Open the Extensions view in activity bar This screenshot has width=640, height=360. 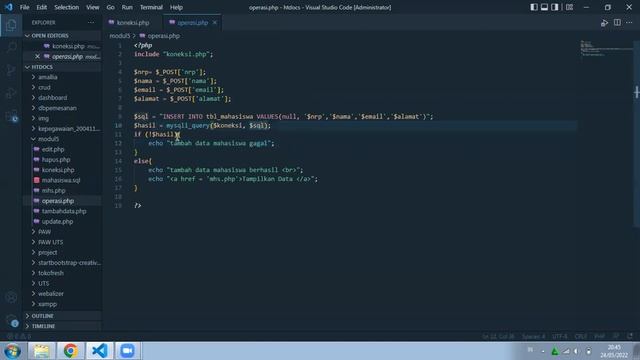pos(11,116)
